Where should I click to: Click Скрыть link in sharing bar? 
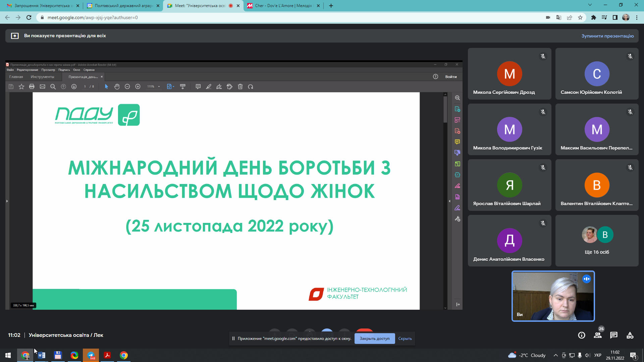point(405,339)
